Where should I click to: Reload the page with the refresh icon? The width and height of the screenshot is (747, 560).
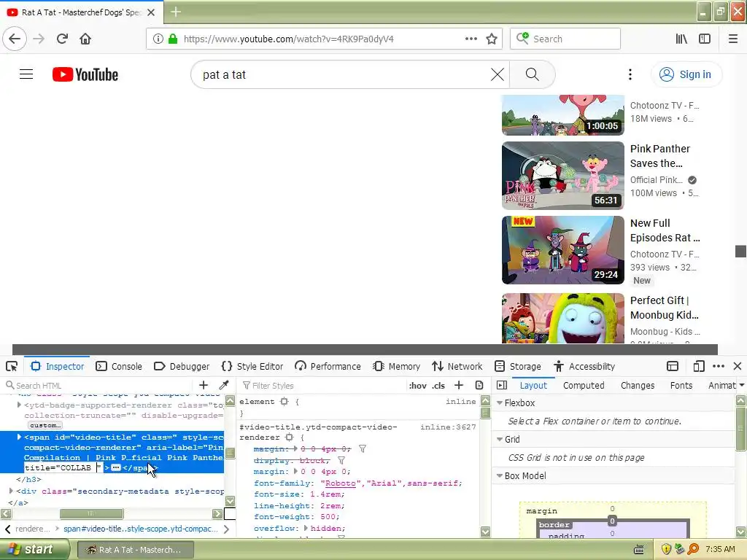coord(62,39)
